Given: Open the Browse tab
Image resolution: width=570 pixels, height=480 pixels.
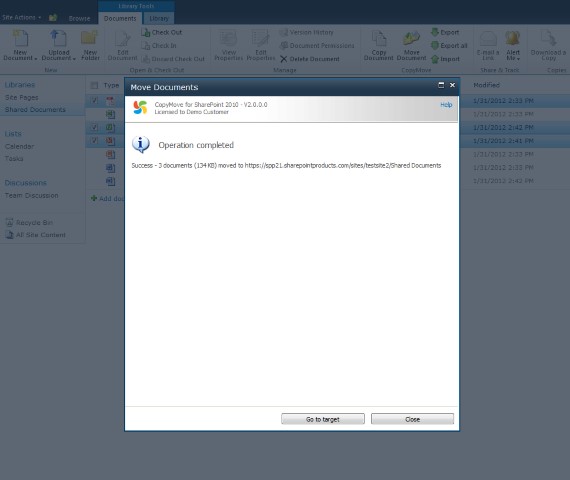Looking at the screenshot, I should [x=79, y=19].
